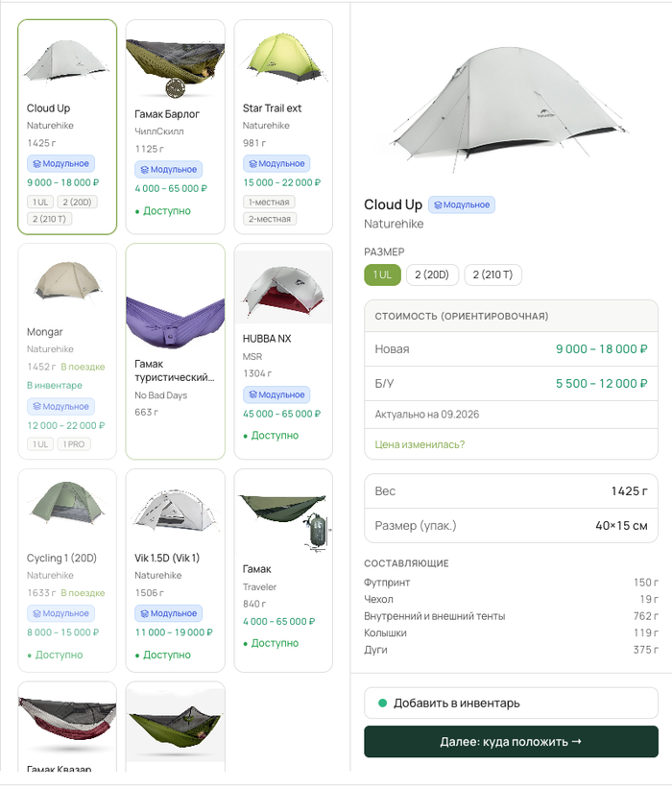This screenshot has height=787, width=672.
Task: Select size 2 (210 T) option
Action: (x=492, y=274)
